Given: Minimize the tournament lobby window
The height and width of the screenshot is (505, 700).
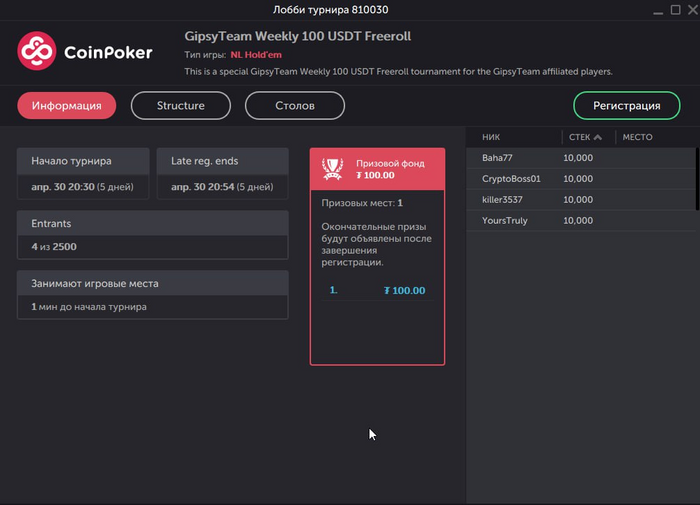Looking at the screenshot, I should pos(658,11).
